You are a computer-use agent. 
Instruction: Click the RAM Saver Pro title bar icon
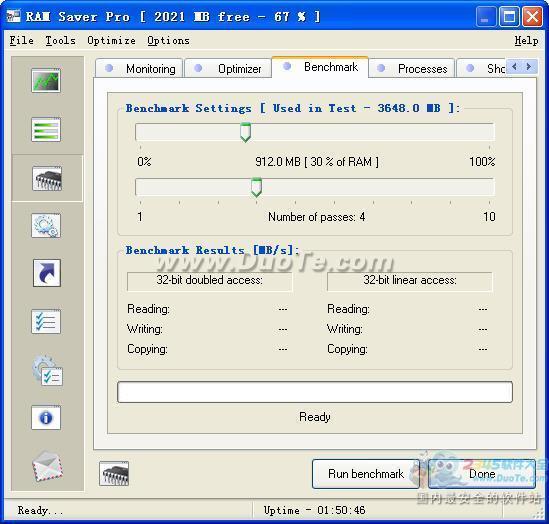coord(13,16)
